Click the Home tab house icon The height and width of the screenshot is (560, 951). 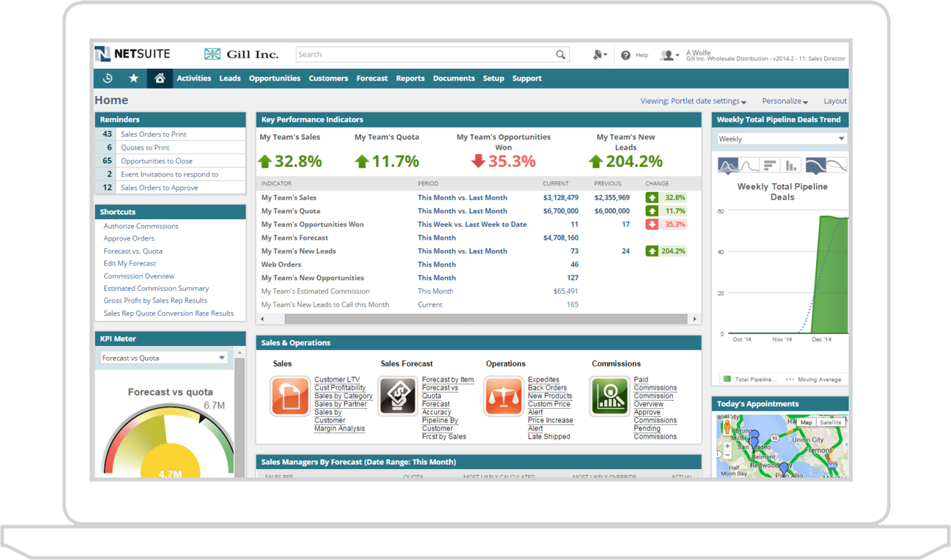[x=159, y=79]
